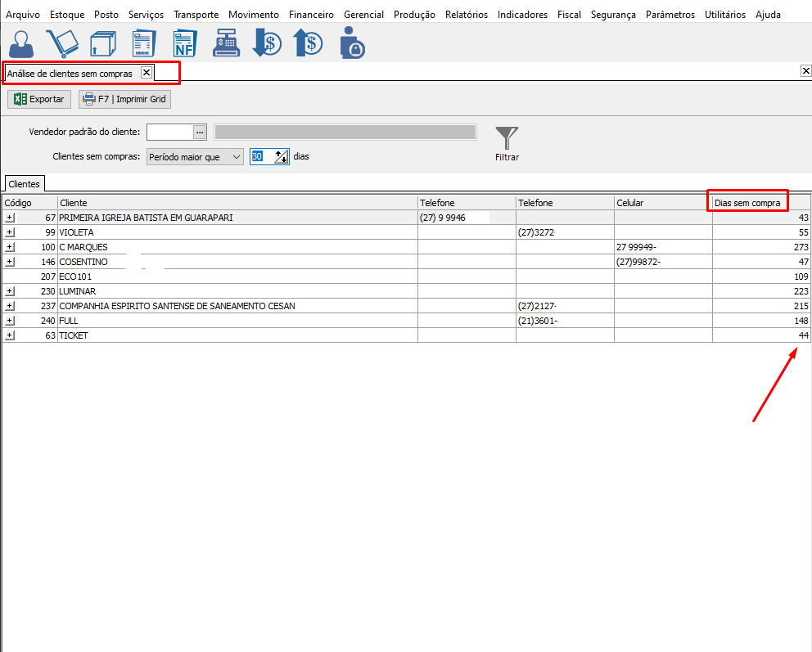Expand the C MARQUES row
Viewport: 812px width, 652px height.
pos(10,247)
